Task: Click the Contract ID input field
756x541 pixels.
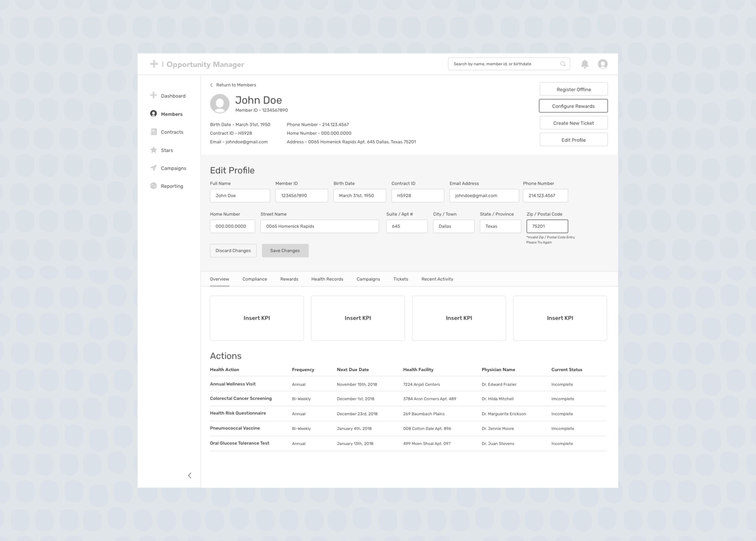Action: pos(418,196)
